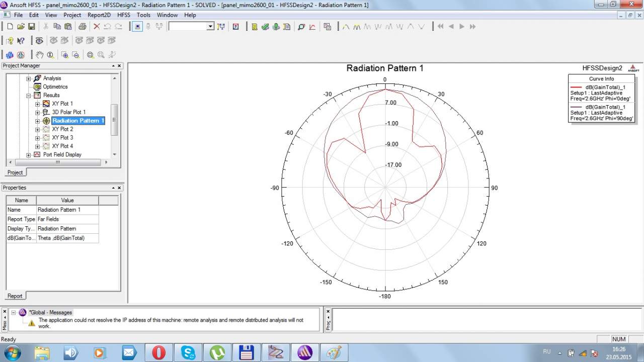
Task: Expand the Port Field Display node
Action: tap(29, 155)
